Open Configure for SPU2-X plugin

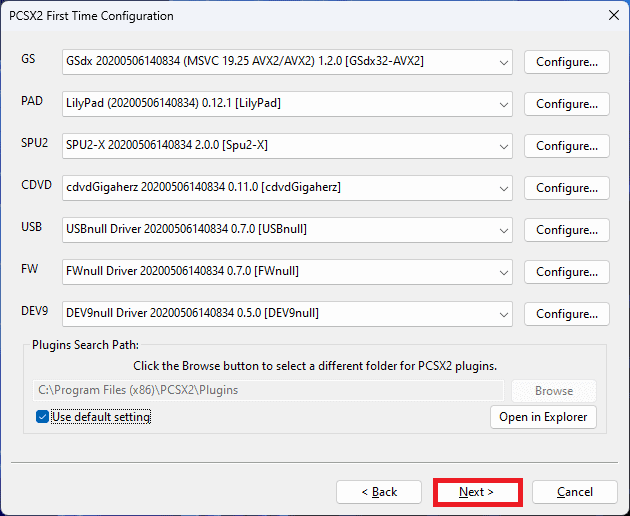(566, 146)
